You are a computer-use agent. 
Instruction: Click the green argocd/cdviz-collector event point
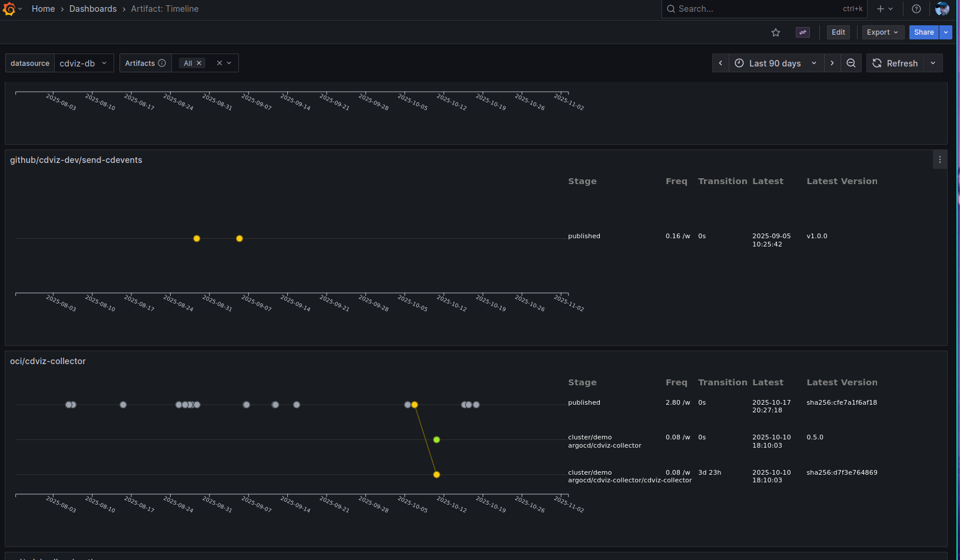(x=436, y=439)
